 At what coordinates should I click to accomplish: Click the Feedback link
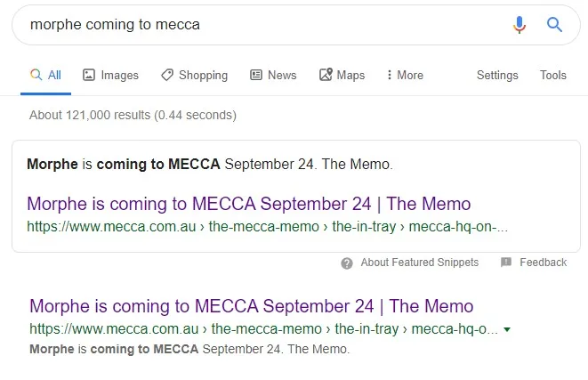coord(543,263)
